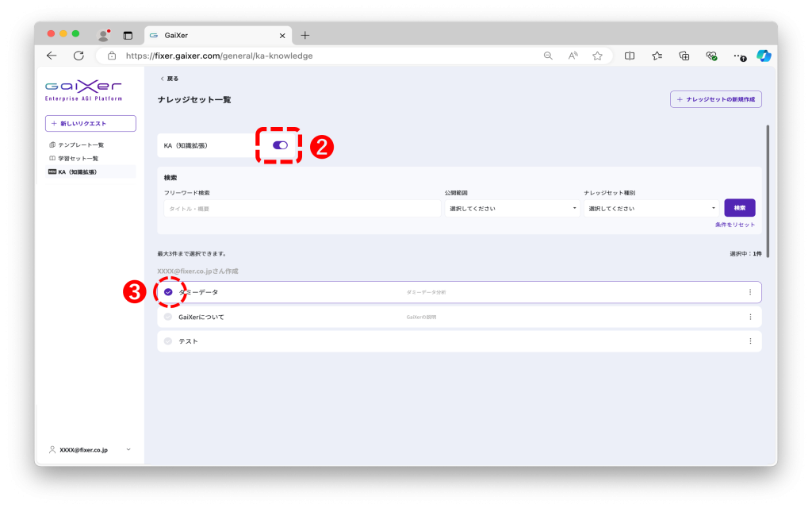Open the 公開範囲 dropdown
812x508 pixels.
[511, 209]
